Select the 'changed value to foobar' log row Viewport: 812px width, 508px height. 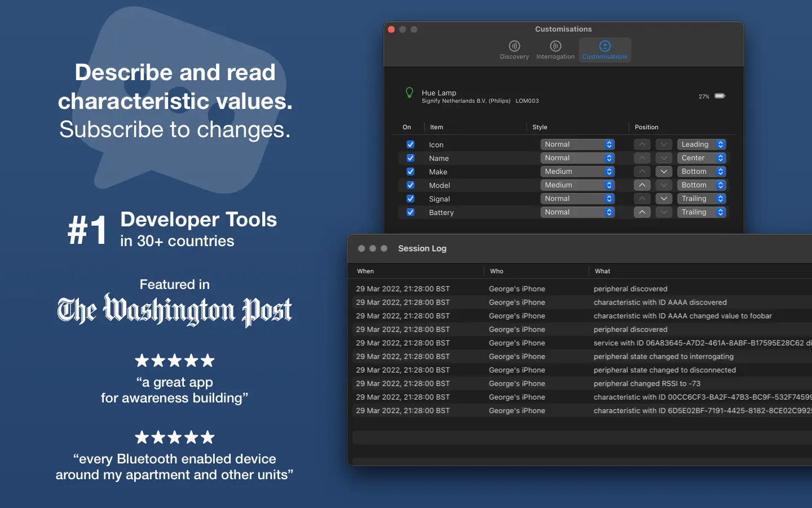coord(582,316)
